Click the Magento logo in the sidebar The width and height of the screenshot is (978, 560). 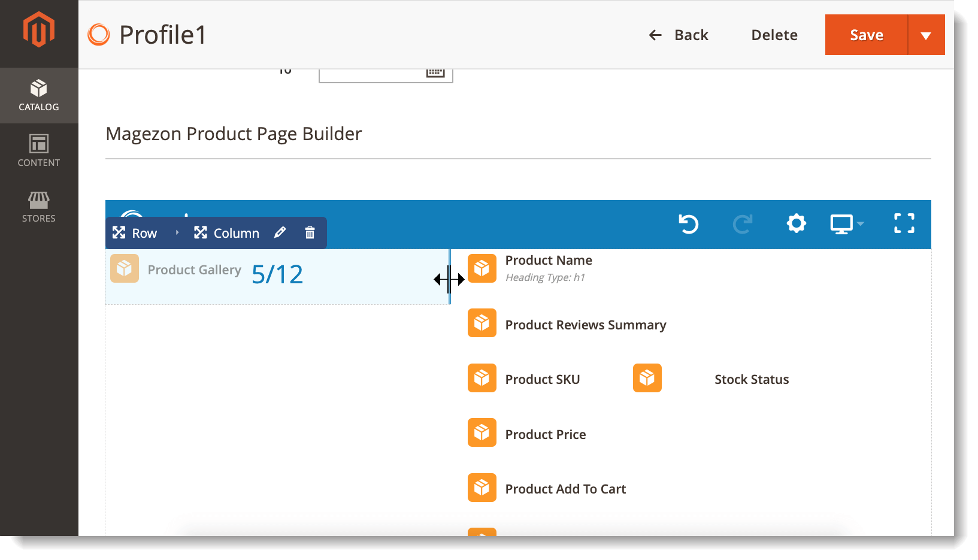pos(38,28)
